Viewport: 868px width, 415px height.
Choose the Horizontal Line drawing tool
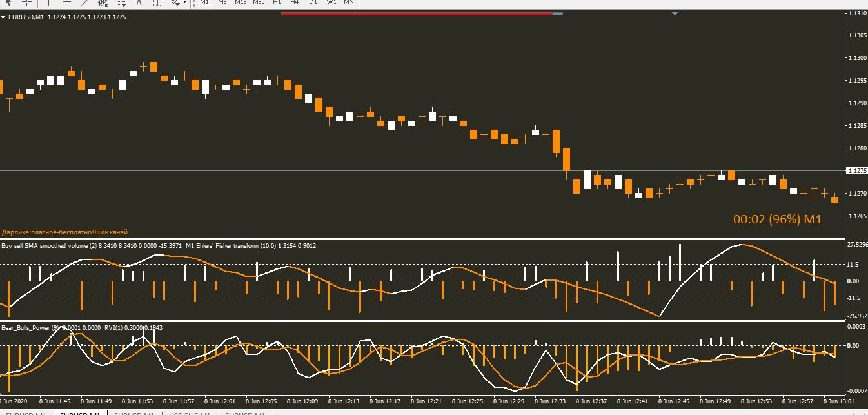pos(66,2)
